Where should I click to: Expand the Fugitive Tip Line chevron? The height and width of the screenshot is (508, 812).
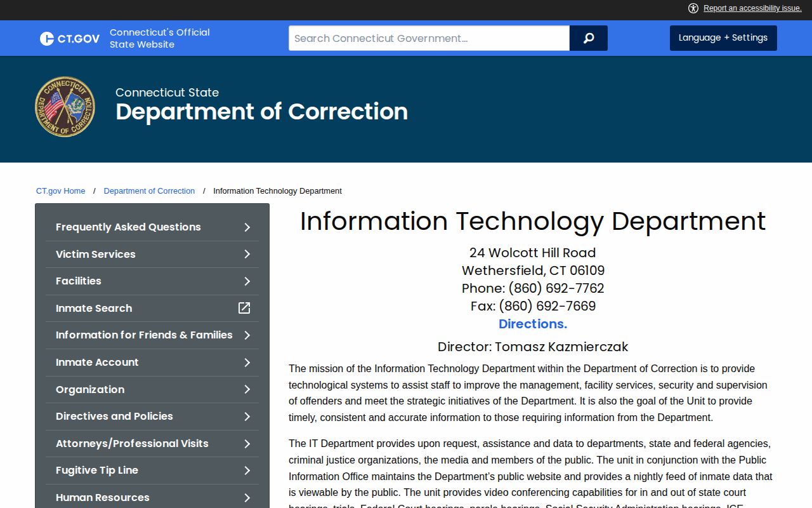[x=247, y=471]
